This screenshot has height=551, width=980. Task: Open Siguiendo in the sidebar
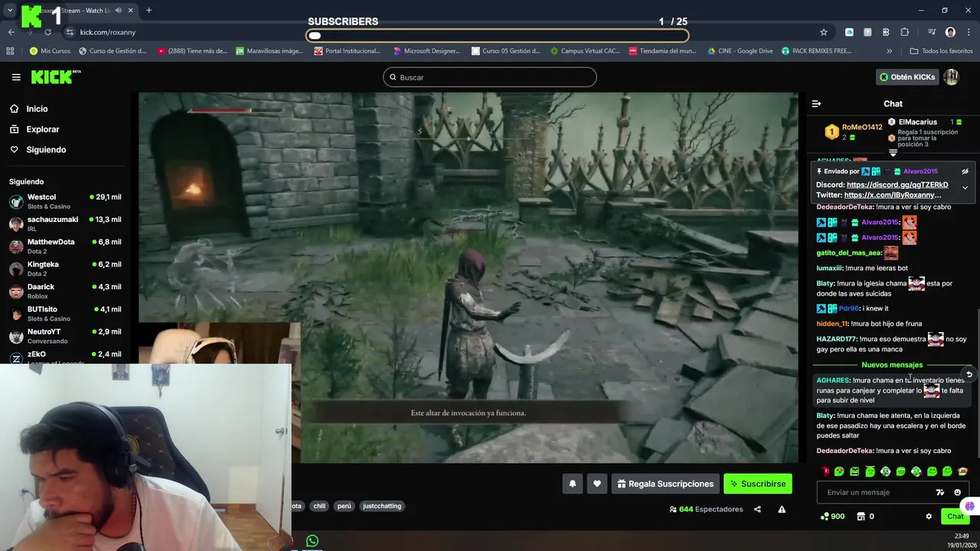46,150
